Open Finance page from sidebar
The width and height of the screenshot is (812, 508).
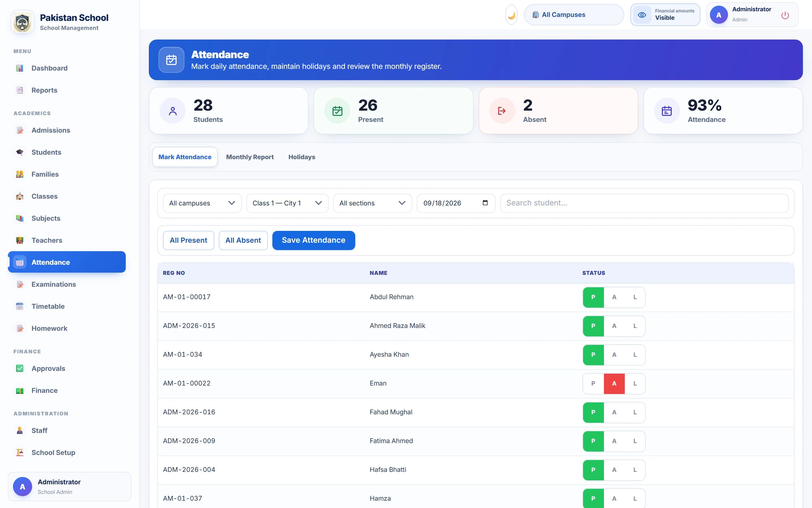coord(67,390)
